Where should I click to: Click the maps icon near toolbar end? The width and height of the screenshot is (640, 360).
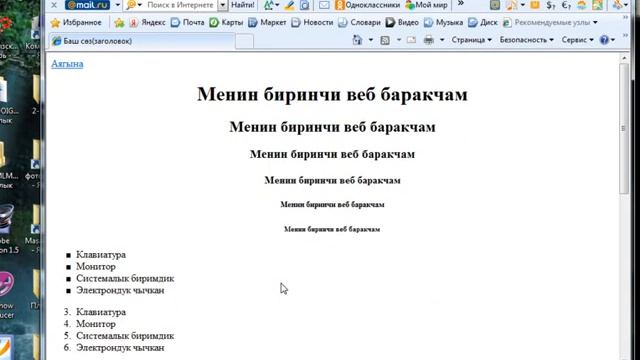coord(598,5)
